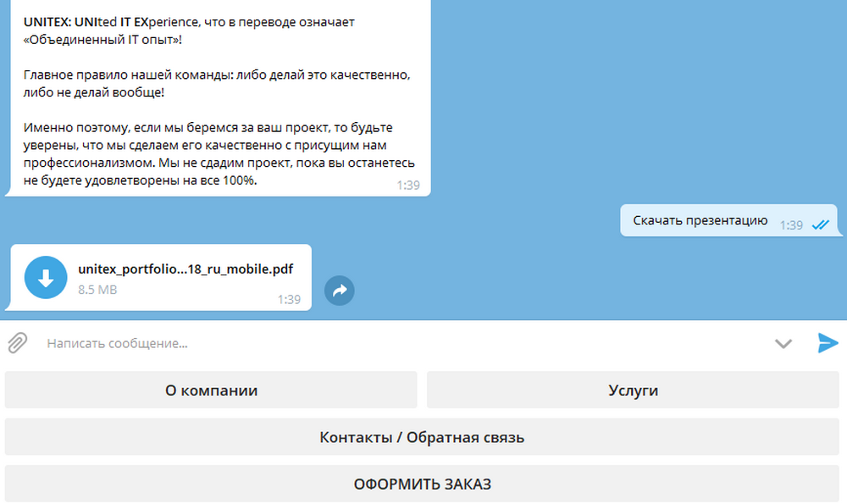Click the "ОФОРМИТЬ ЗАКАЗ" button
Viewport: 847px width, 504px height.
422,485
